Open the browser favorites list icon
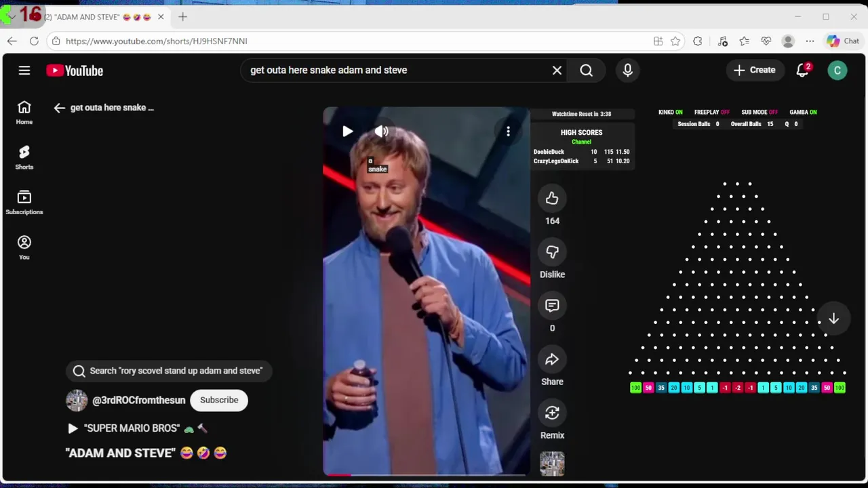Viewport: 868px width, 488px height. point(745,41)
